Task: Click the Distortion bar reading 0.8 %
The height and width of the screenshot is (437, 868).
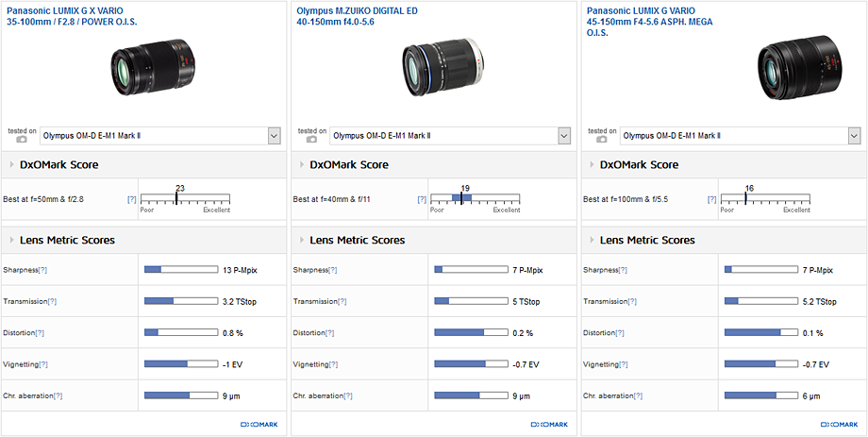Action: pos(181,333)
